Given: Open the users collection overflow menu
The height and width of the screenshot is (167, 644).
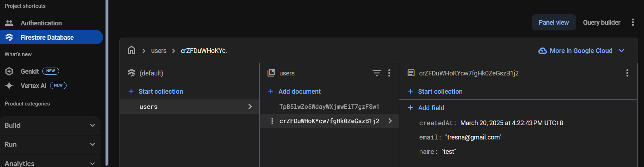Looking at the screenshot, I should (389, 73).
